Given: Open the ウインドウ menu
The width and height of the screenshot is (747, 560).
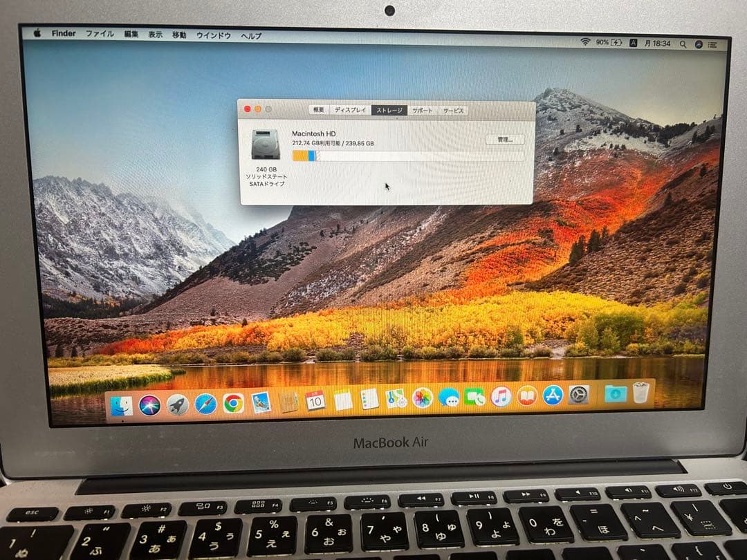Looking at the screenshot, I should (x=214, y=35).
